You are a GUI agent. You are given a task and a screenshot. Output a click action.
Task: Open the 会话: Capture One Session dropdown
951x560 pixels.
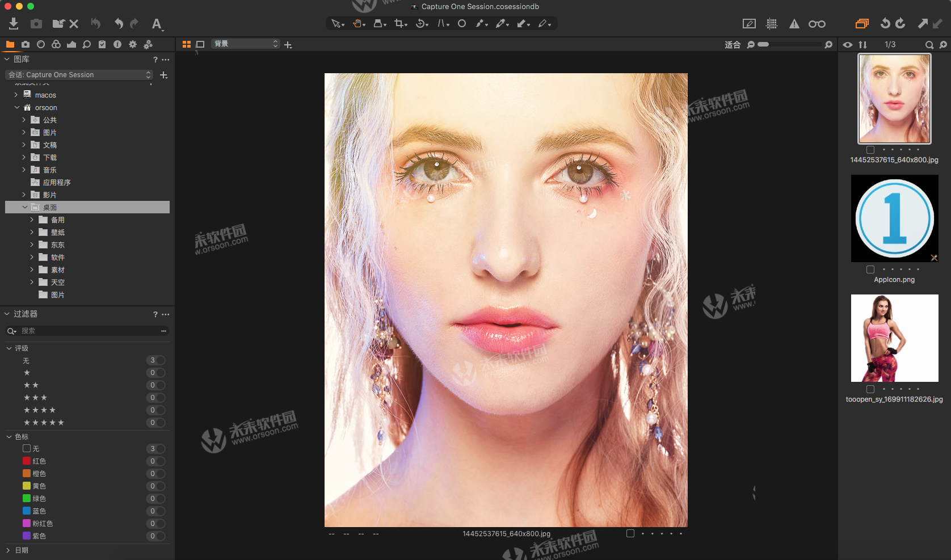pyautogui.click(x=79, y=75)
